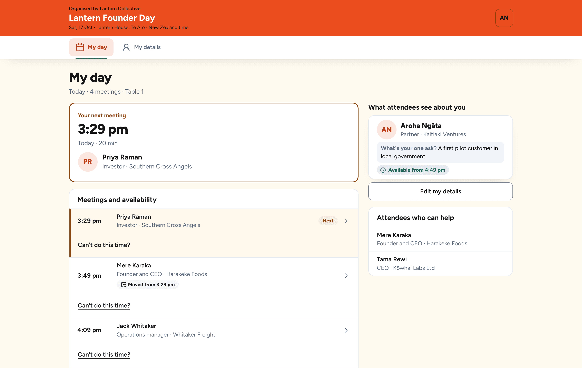The height and width of the screenshot is (368, 588).
Task: Click Jack Whitaker name in meetings list
Action: [x=136, y=326]
